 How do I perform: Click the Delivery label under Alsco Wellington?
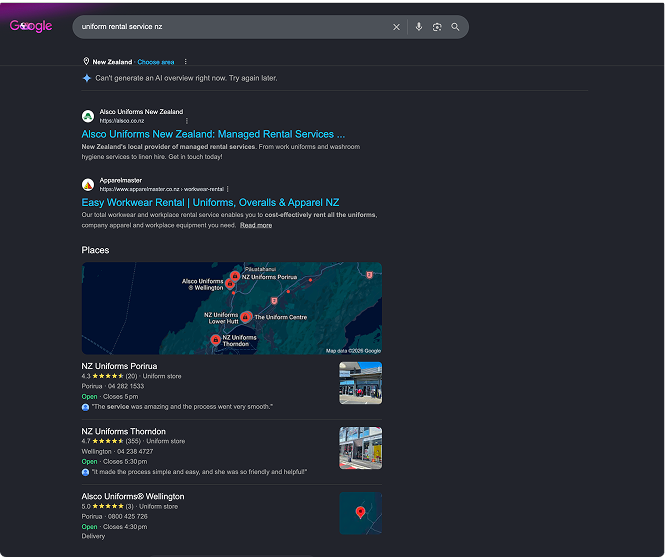[93, 536]
